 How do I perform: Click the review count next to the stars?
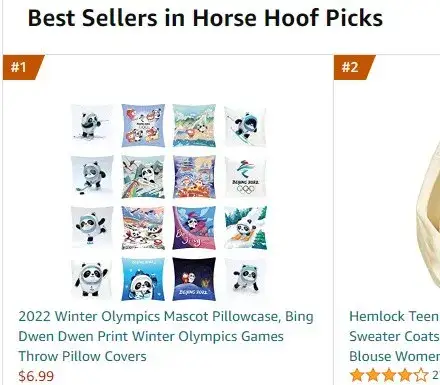436,375
